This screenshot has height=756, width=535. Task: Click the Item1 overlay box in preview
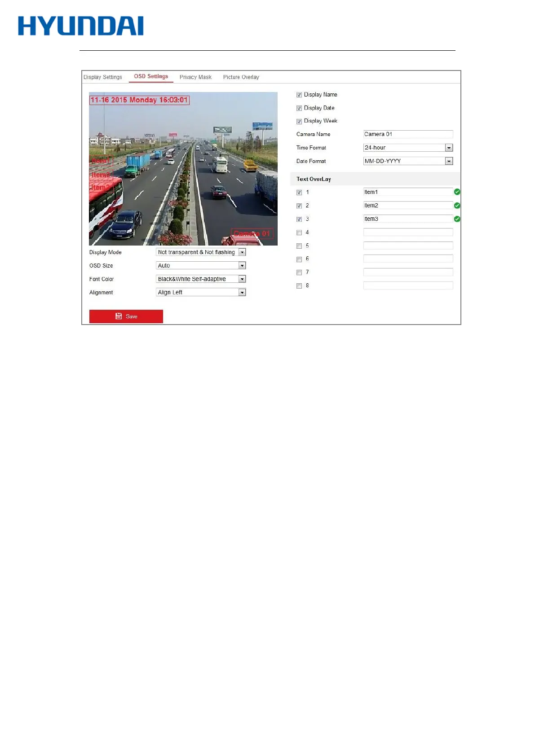point(101,161)
